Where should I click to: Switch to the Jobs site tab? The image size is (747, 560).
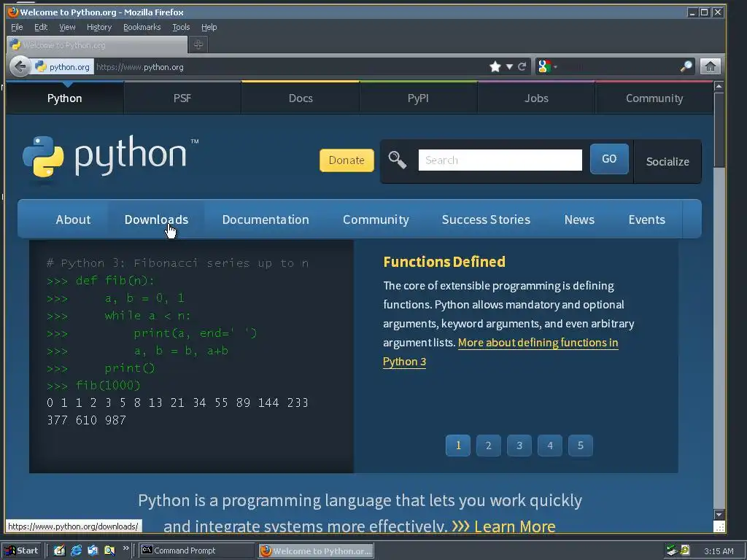point(536,98)
